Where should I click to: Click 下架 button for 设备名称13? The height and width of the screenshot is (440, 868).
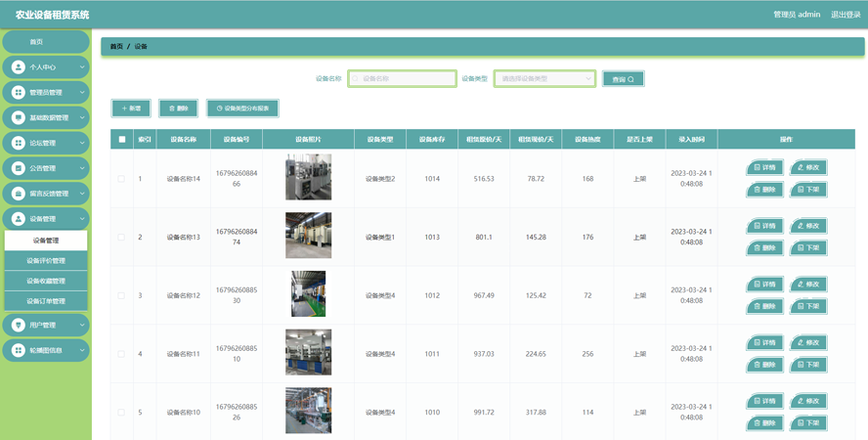tap(808, 248)
